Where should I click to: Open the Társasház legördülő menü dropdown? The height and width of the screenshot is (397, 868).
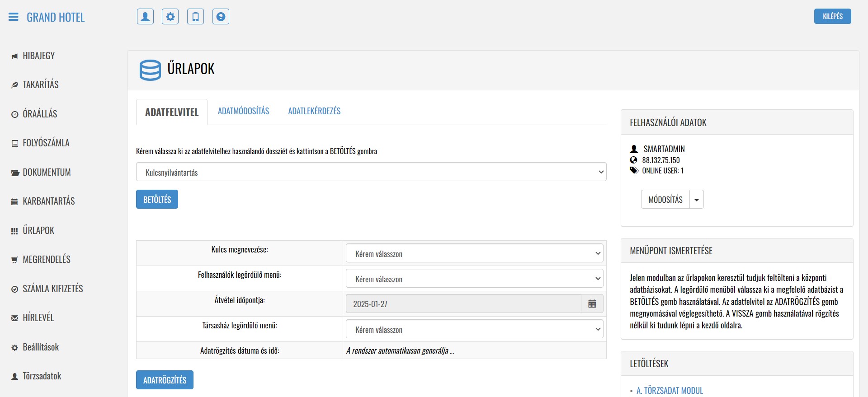point(474,329)
